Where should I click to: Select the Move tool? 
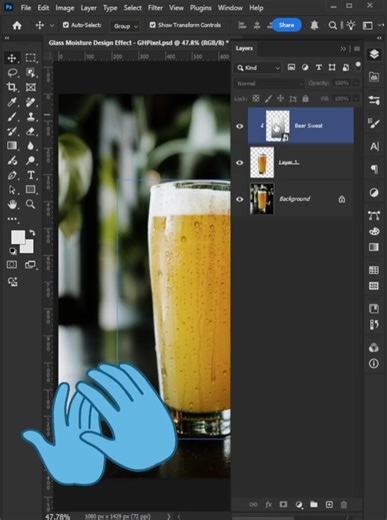(12, 58)
